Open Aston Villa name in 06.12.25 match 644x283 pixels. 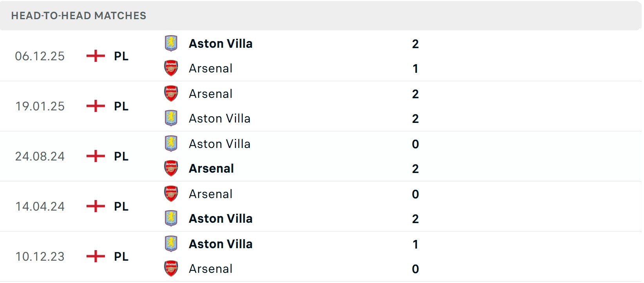(x=220, y=43)
